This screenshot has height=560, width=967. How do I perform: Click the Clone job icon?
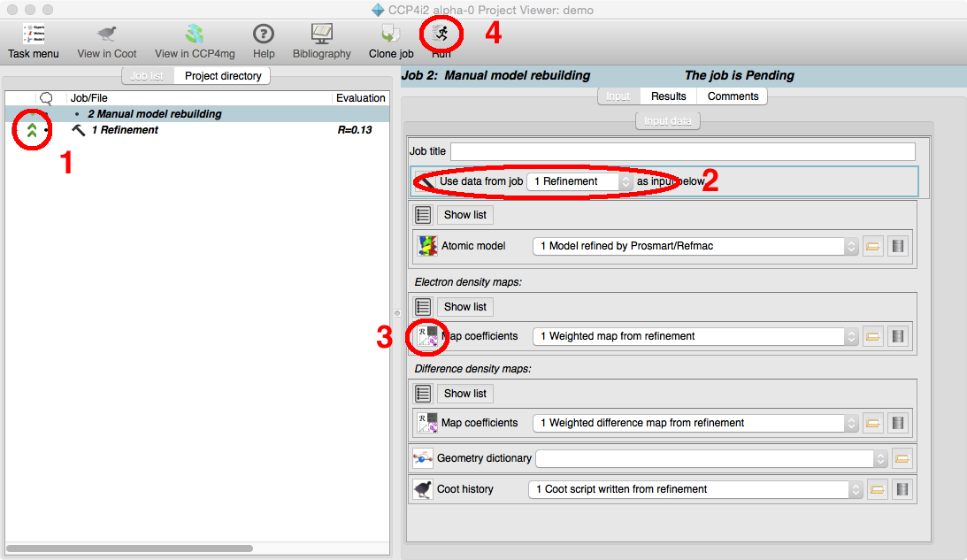[x=391, y=41]
